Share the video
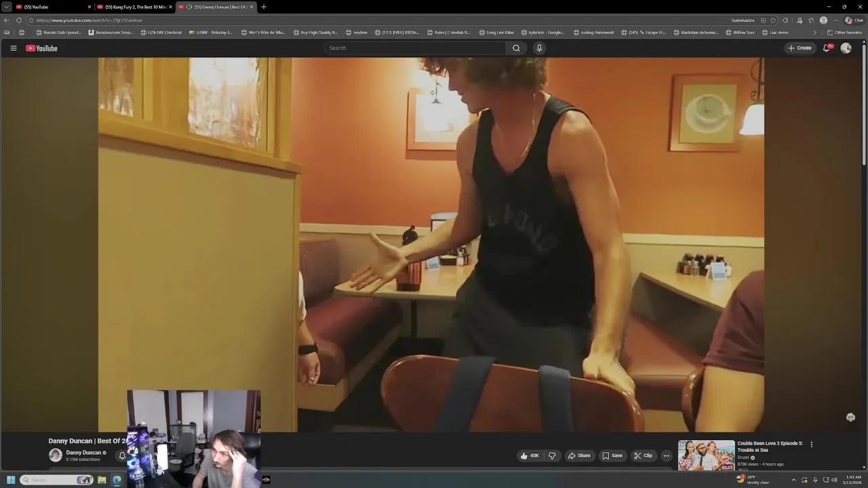The image size is (868, 488). (x=579, y=455)
